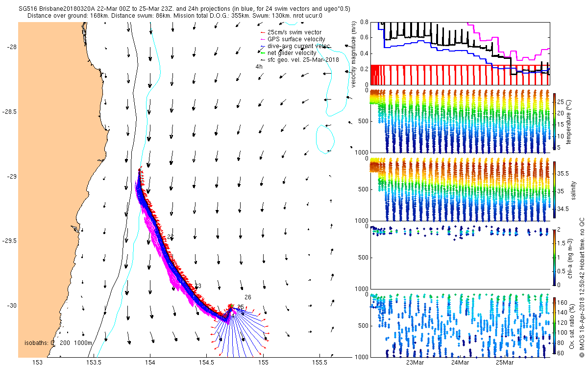Click the '23' day marker on glider track
Image resolution: width=588 pixels, height=368 pixels.
pyautogui.click(x=198, y=286)
